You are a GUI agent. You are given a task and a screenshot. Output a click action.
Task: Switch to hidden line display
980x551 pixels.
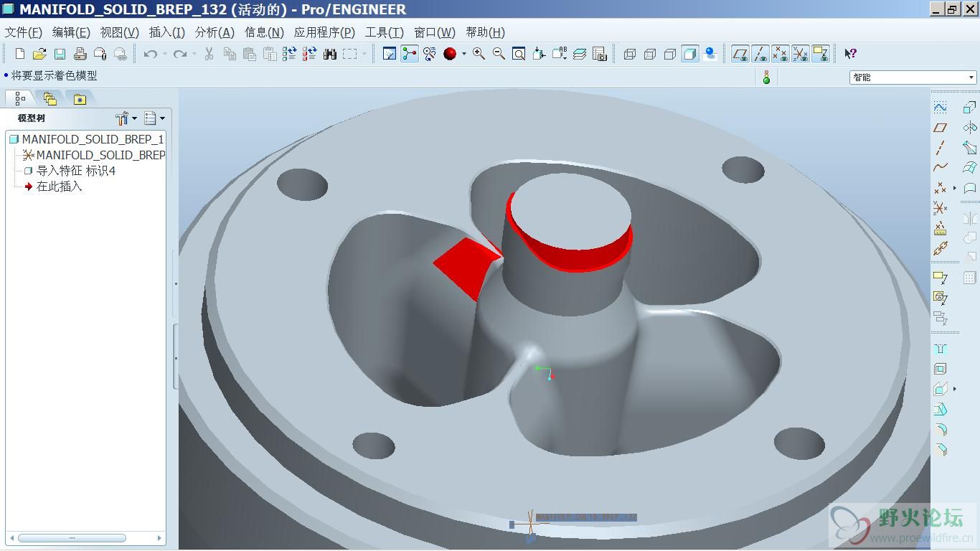click(x=650, y=54)
